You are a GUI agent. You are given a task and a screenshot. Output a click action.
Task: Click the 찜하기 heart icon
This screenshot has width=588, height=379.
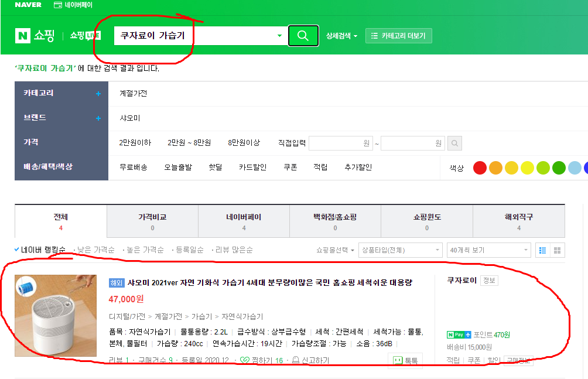(244, 360)
